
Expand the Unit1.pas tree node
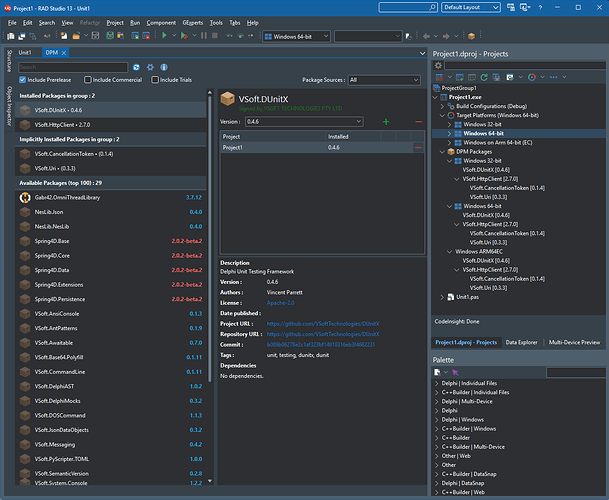442,297
